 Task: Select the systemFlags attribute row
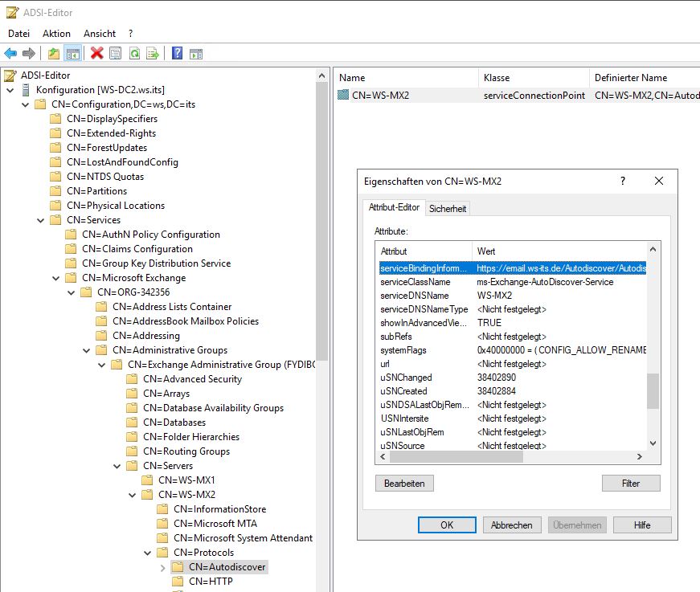point(513,350)
